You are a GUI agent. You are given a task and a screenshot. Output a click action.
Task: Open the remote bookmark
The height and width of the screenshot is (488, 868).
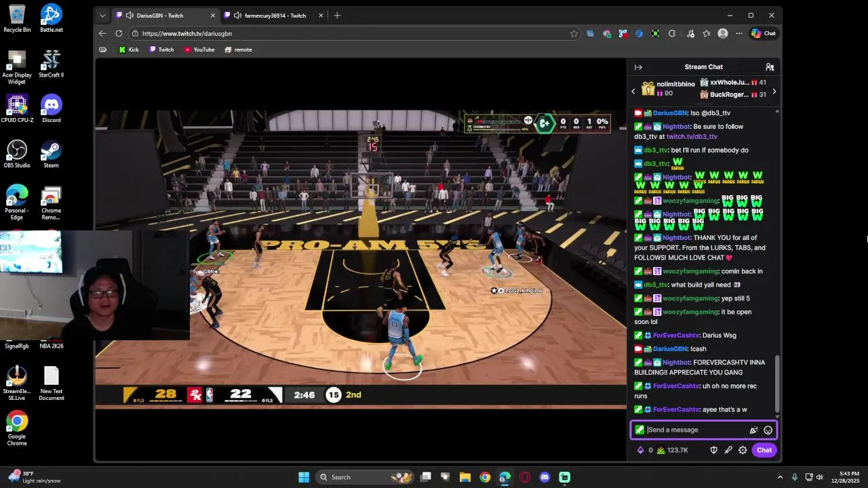pos(238,49)
